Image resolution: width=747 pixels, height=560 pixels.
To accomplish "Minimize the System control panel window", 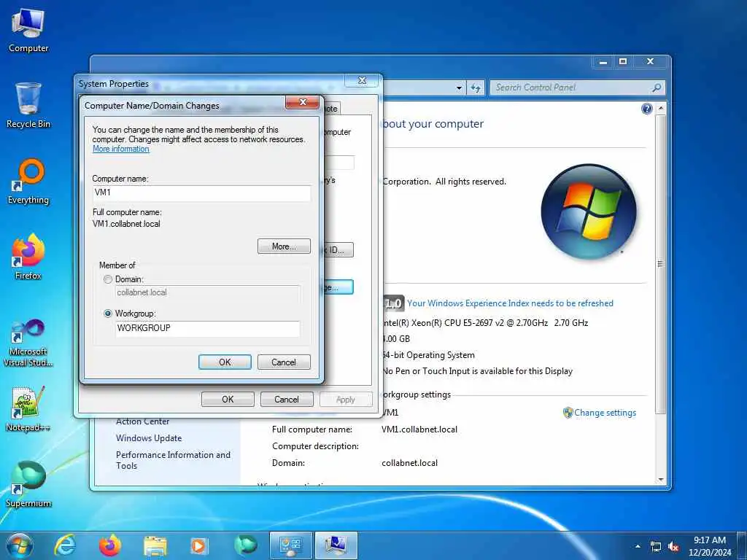I will (603, 62).
